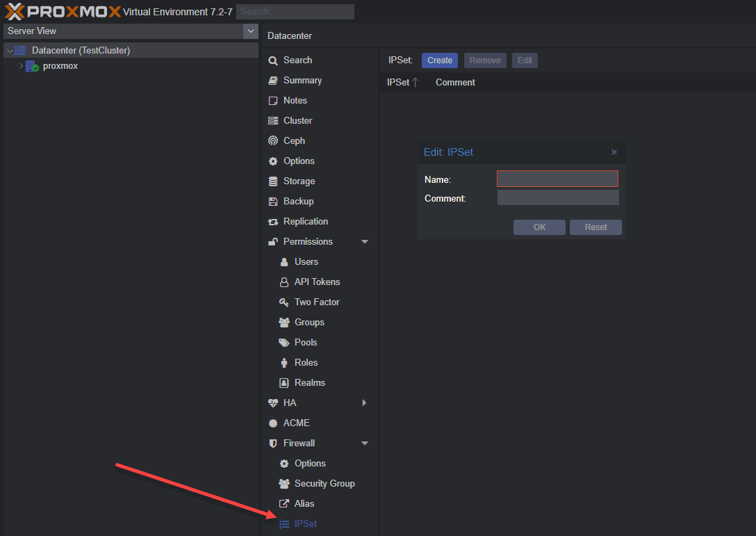Click the Realms address book icon

[x=284, y=383]
